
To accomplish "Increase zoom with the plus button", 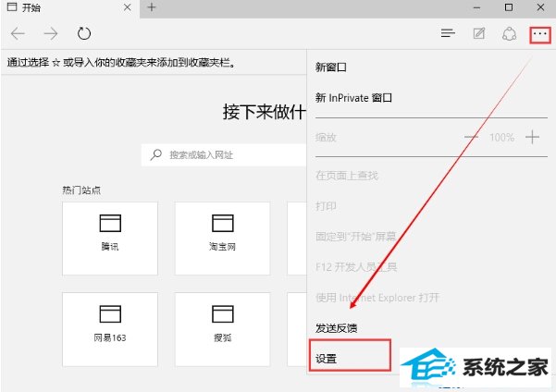I will [x=532, y=137].
